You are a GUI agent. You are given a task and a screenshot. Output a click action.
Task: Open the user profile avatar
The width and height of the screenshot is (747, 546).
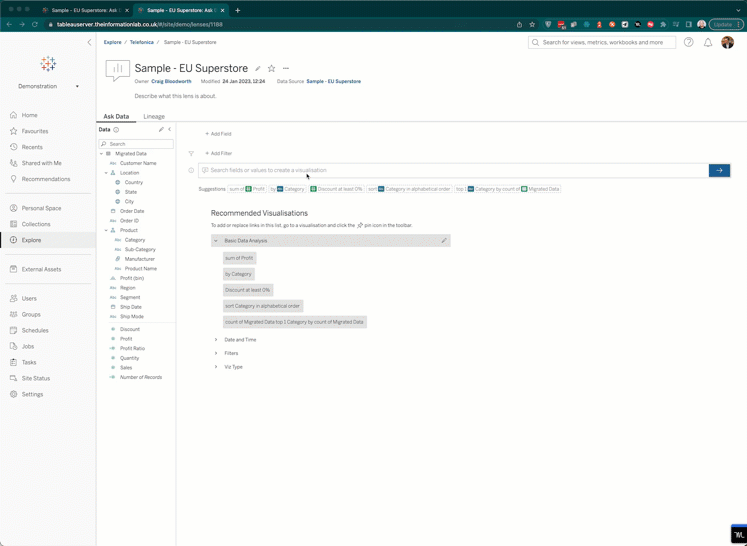(727, 42)
